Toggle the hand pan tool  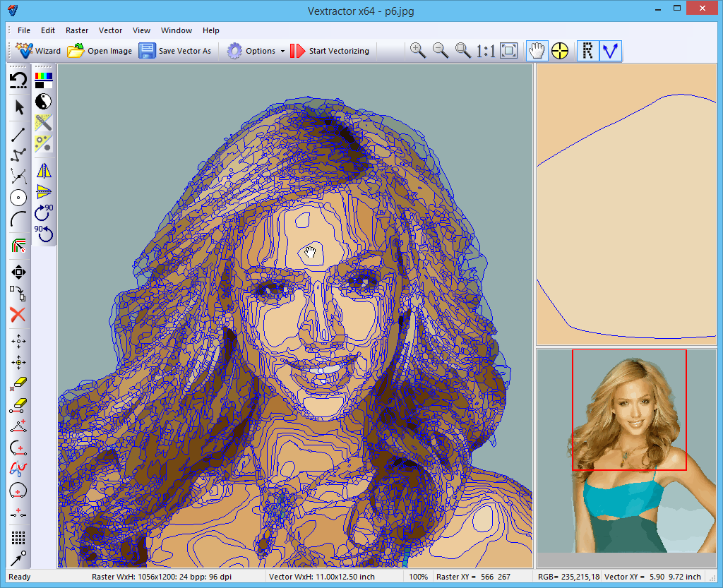tap(537, 51)
